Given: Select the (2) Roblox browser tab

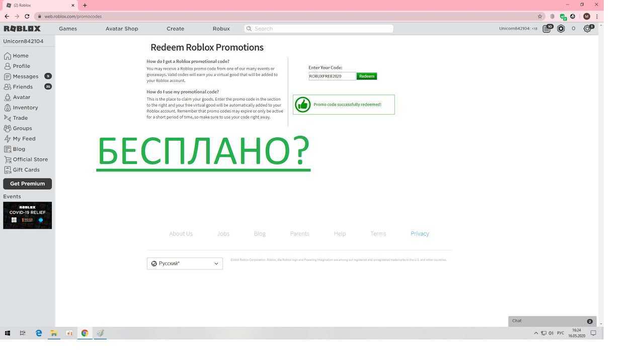Looking at the screenshot, I should click(x=40, y=5).
